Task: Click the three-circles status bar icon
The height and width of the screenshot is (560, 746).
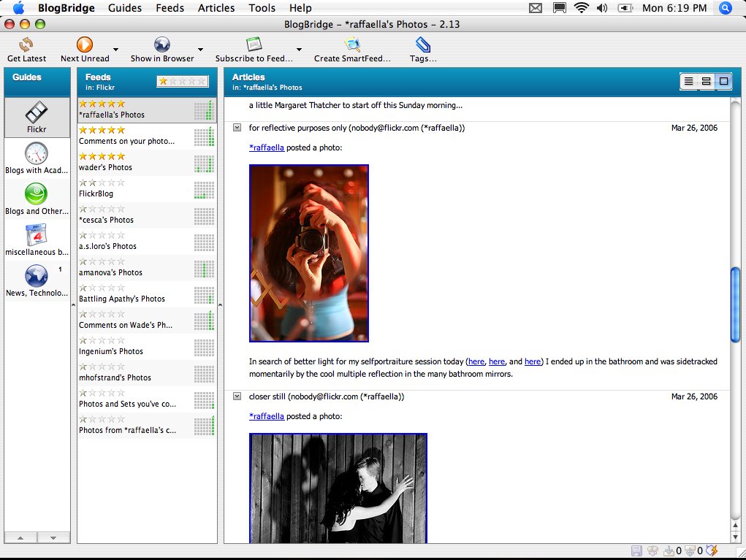Action: coord(652,551)
